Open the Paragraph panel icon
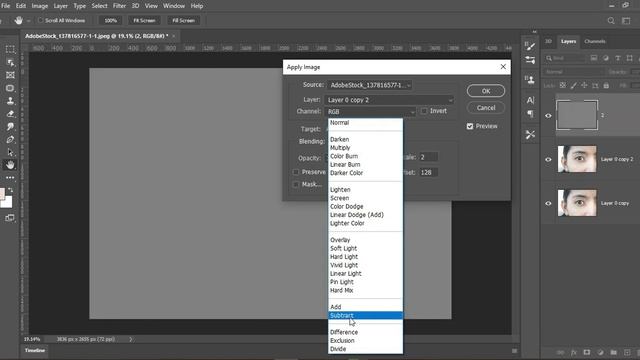Screen dimensions: 640x360 click(530, 114)
